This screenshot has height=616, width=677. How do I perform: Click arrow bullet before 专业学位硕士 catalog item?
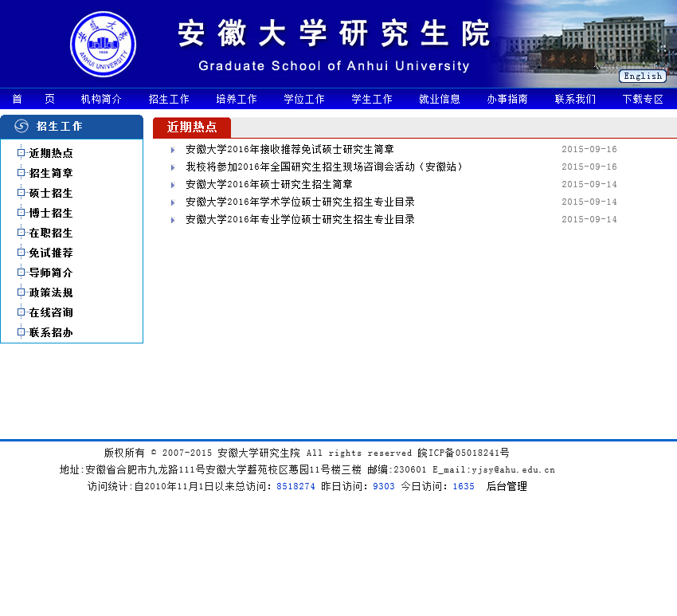point(173,220)
